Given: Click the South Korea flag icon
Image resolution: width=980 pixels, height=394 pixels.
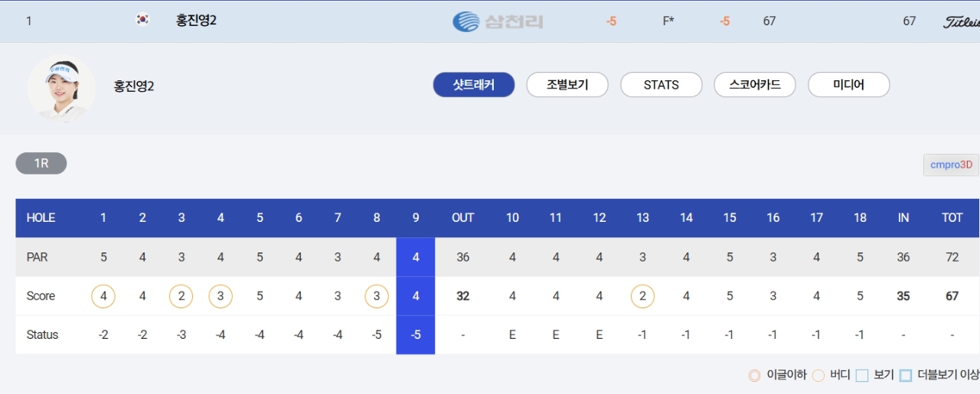Looking at the screenshot, I should [x=142, y=21].
